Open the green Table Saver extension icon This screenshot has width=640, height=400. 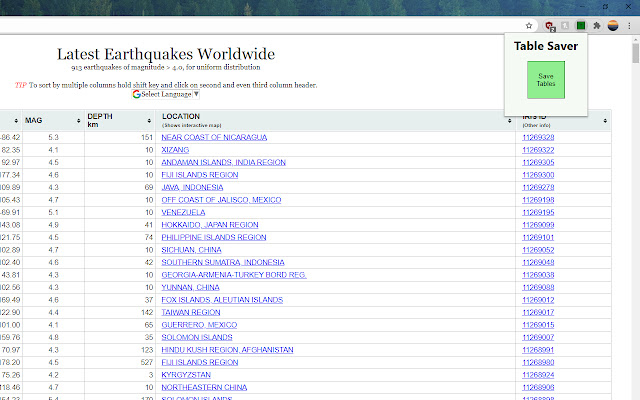pyautogui.click(x=580, y=26)
